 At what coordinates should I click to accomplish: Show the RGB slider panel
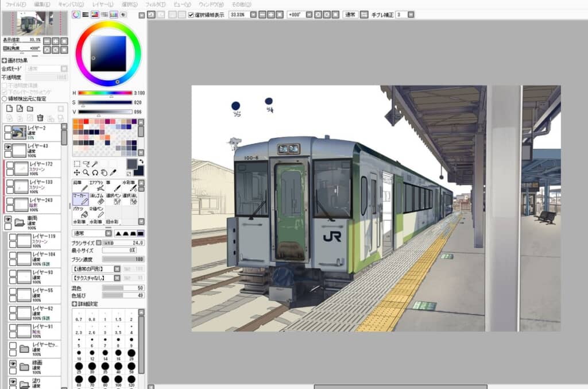tap(86, 14)
